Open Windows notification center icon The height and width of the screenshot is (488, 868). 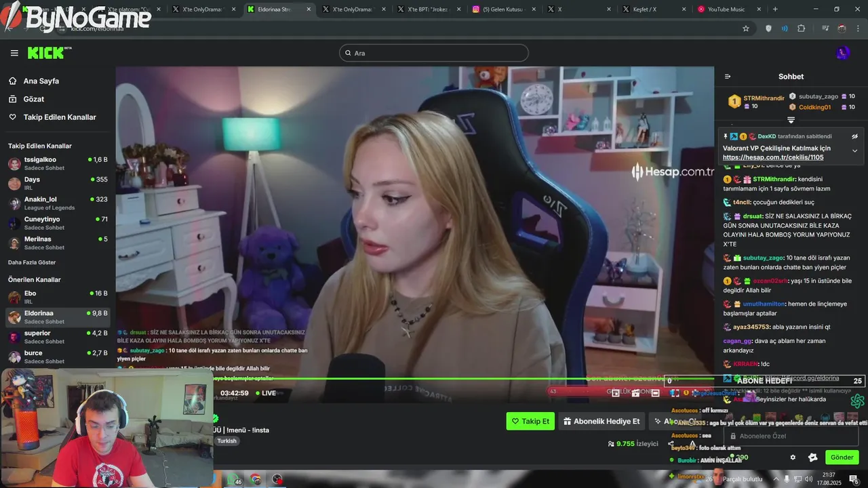pyautogui.click(x=854, y=480)
